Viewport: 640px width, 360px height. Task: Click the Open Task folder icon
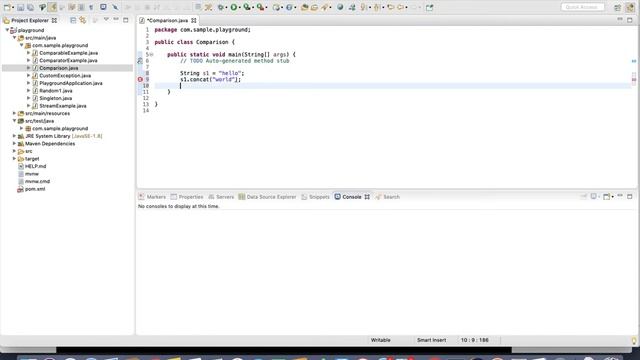point(314,7)
